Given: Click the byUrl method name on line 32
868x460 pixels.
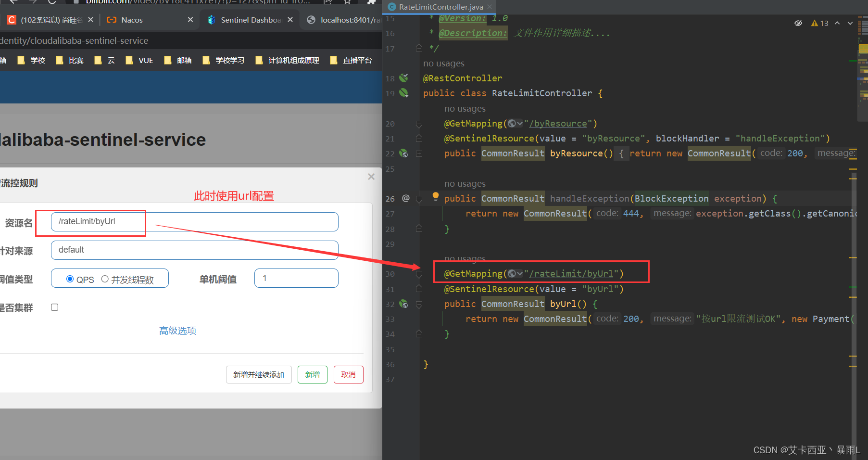Looking at the screenshot, I should pos(563,304).
